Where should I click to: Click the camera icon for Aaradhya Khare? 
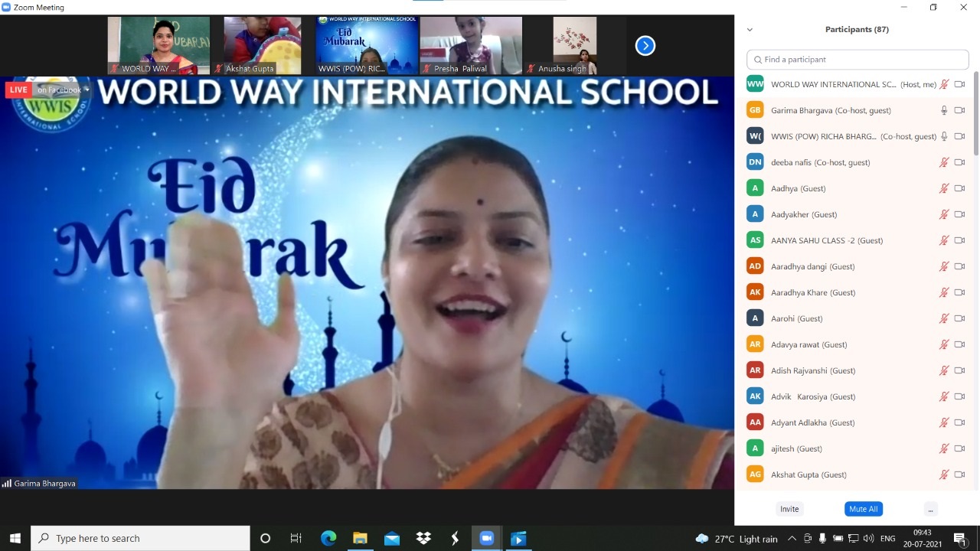pos(959,292)
